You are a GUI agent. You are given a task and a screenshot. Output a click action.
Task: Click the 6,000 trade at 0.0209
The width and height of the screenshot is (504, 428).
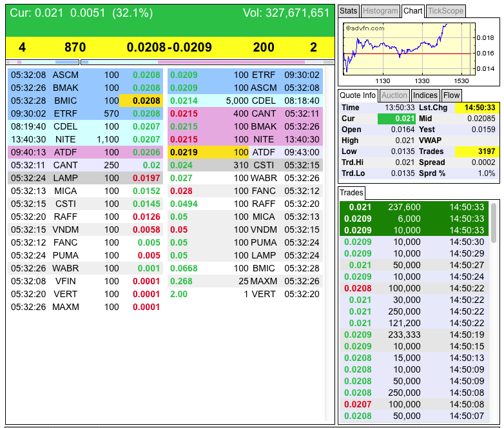tap(414, 219)
